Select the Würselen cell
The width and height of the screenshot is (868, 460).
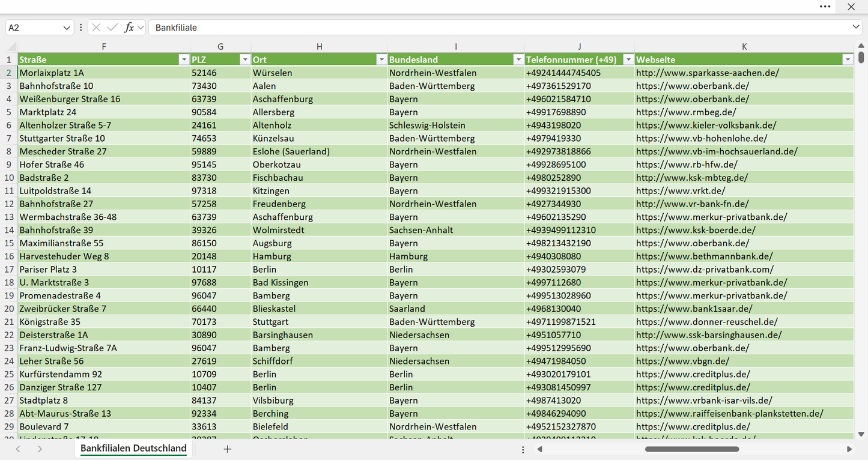(x=320, y=73)
